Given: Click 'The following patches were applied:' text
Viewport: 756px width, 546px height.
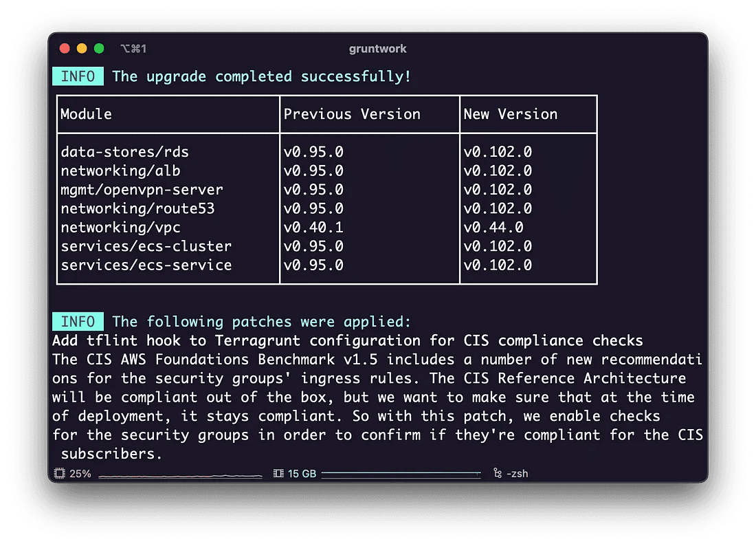Looking at the screenshot, I should [261, 322].
